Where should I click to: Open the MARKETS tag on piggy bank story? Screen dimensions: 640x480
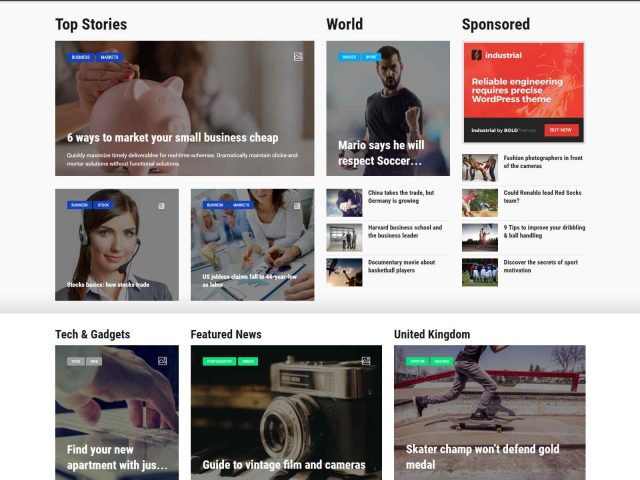coord(109,57)
